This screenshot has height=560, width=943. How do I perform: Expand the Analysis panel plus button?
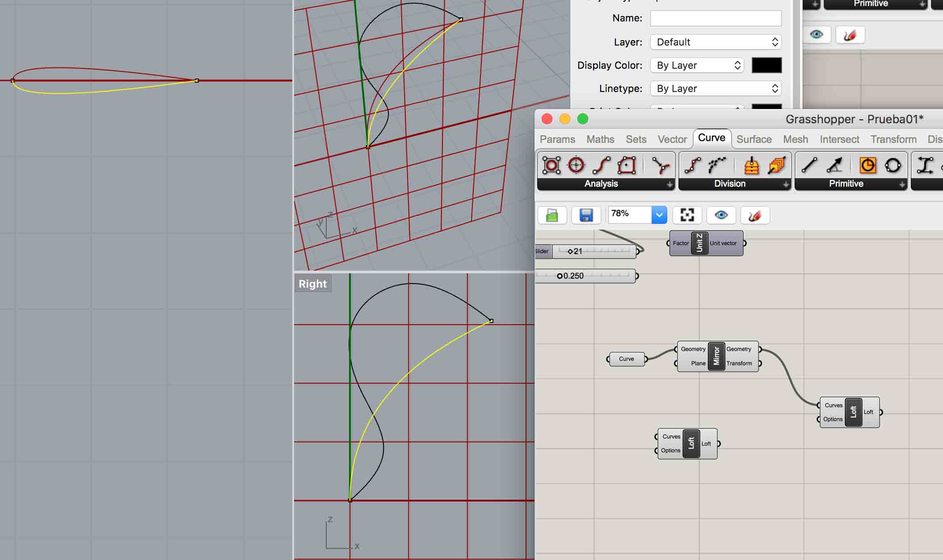[669, 184]
